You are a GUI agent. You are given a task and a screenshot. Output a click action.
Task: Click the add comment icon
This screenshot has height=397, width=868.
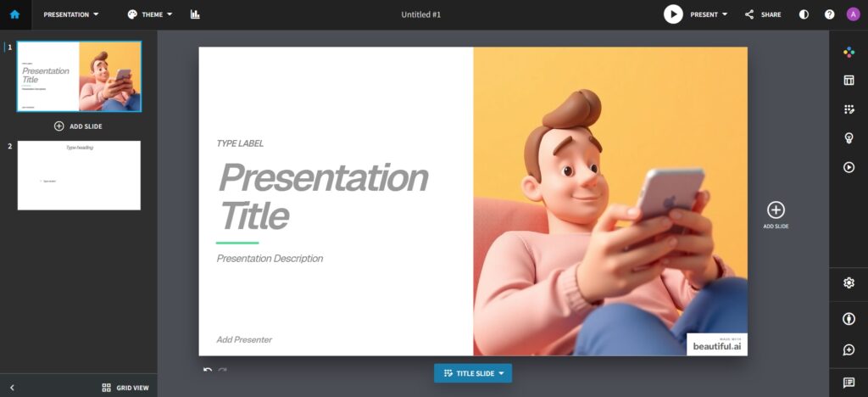tap(849, 349)
